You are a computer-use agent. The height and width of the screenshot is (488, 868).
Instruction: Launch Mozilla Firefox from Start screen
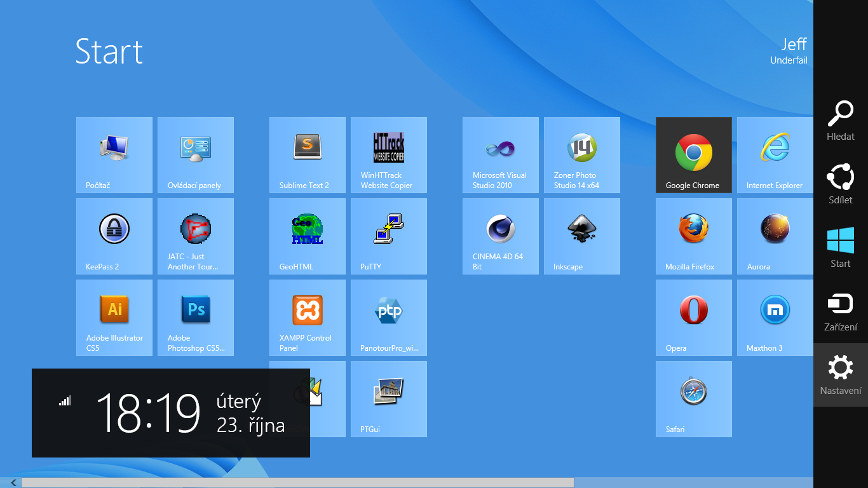(693, 236)
